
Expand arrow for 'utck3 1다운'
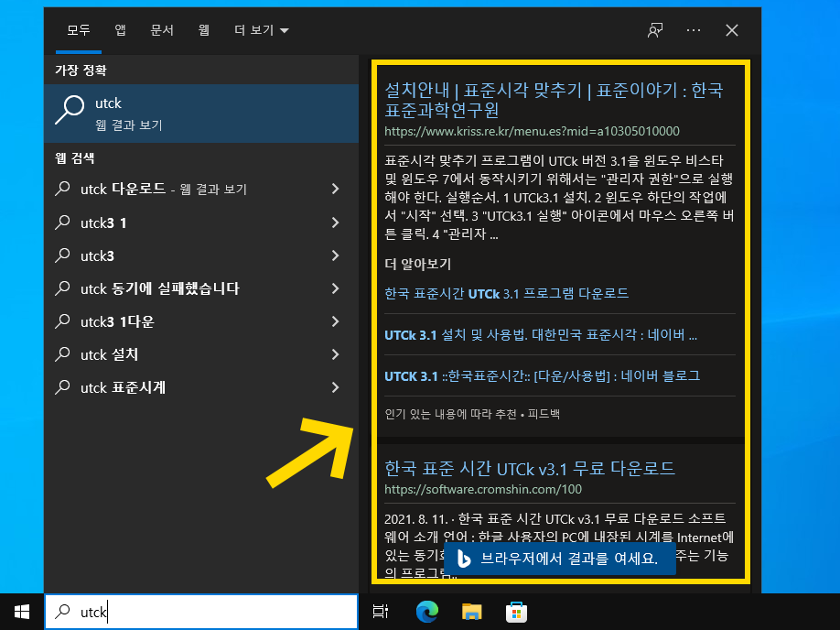click(x=335, y=321)
